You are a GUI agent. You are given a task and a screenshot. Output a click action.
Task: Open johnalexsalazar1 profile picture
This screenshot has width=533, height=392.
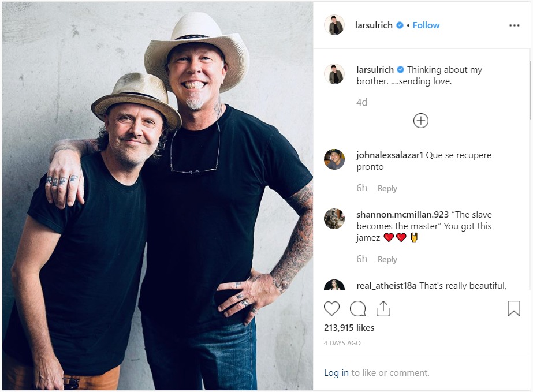click(334, 159)
